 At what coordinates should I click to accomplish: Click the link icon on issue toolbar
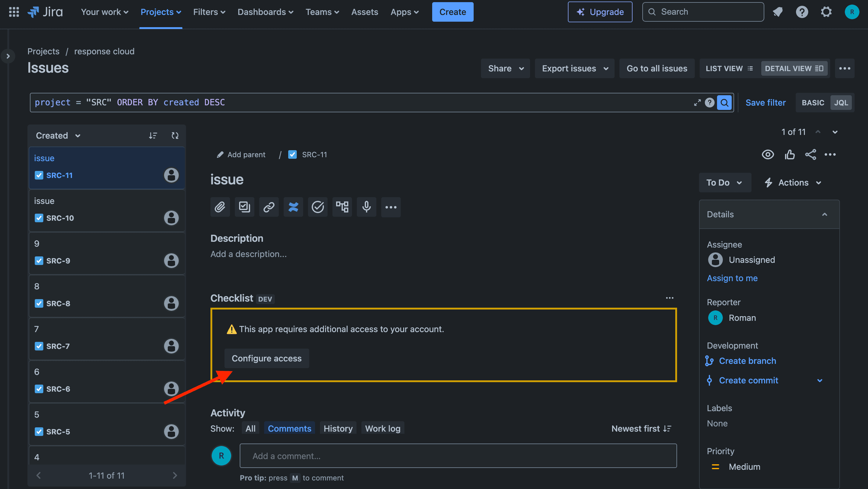click(x=269, y=206)
